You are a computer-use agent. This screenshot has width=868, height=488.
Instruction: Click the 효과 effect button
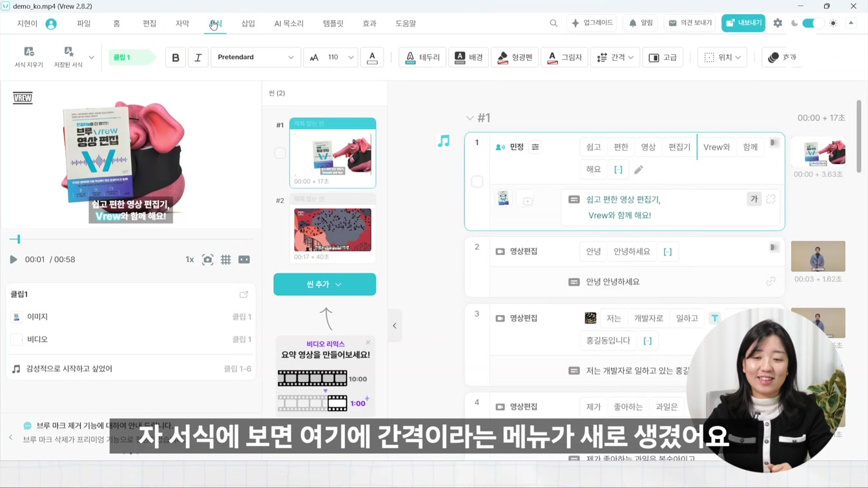coord(781,57)
